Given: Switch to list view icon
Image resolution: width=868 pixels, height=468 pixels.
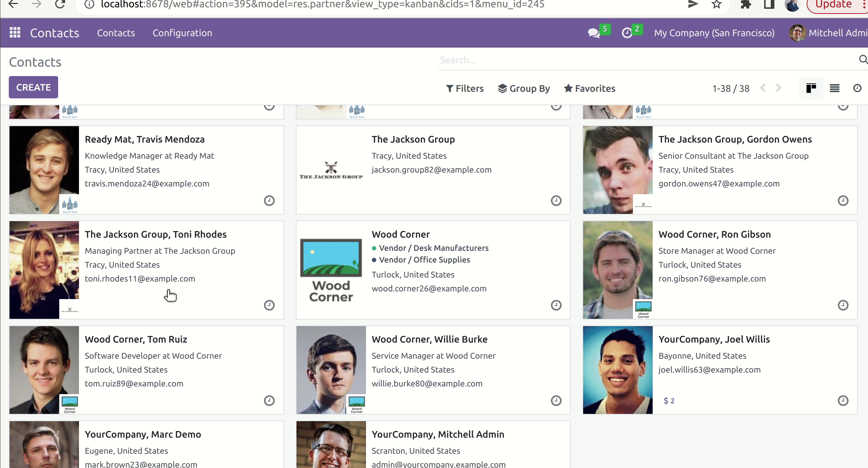Looking at the screenshot, I should pyautogui.click(x=834, y=88).
